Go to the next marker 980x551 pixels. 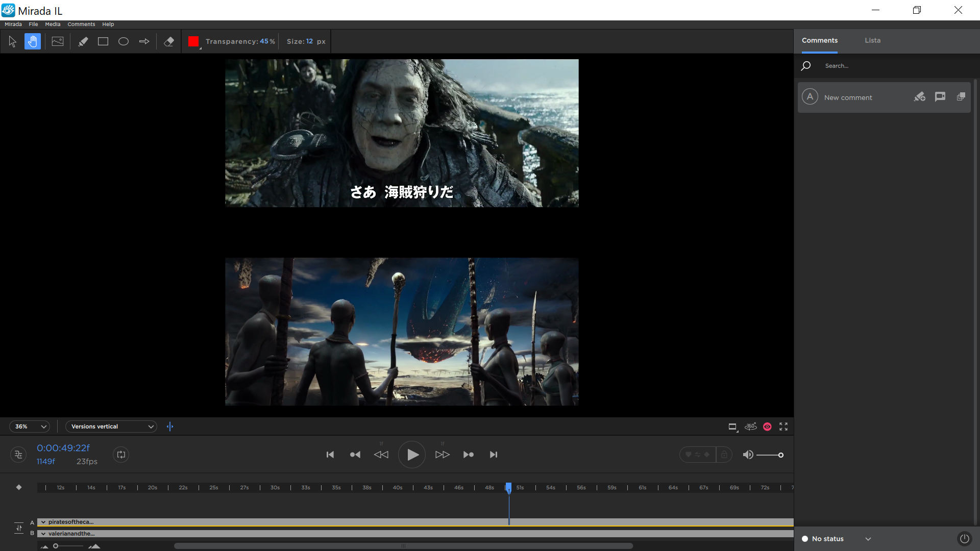pos(469,455)
